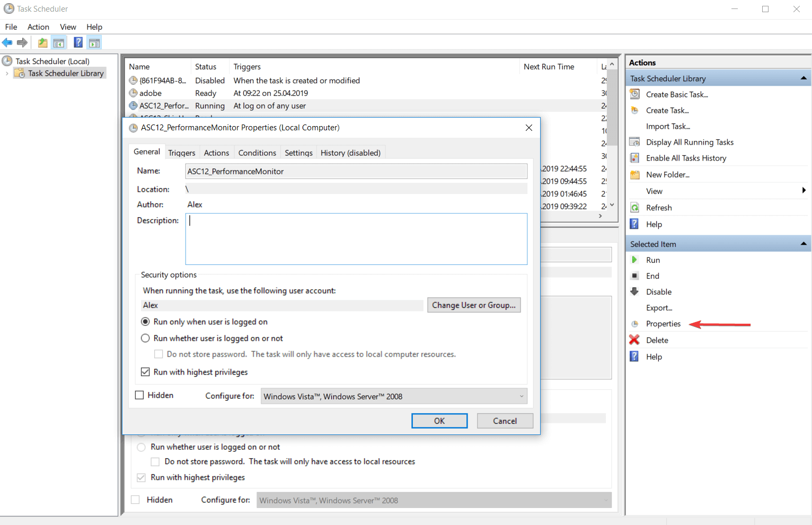Screen dimensions: 812x525
Task: Open the Configure for dropdown
Action: 520,396
